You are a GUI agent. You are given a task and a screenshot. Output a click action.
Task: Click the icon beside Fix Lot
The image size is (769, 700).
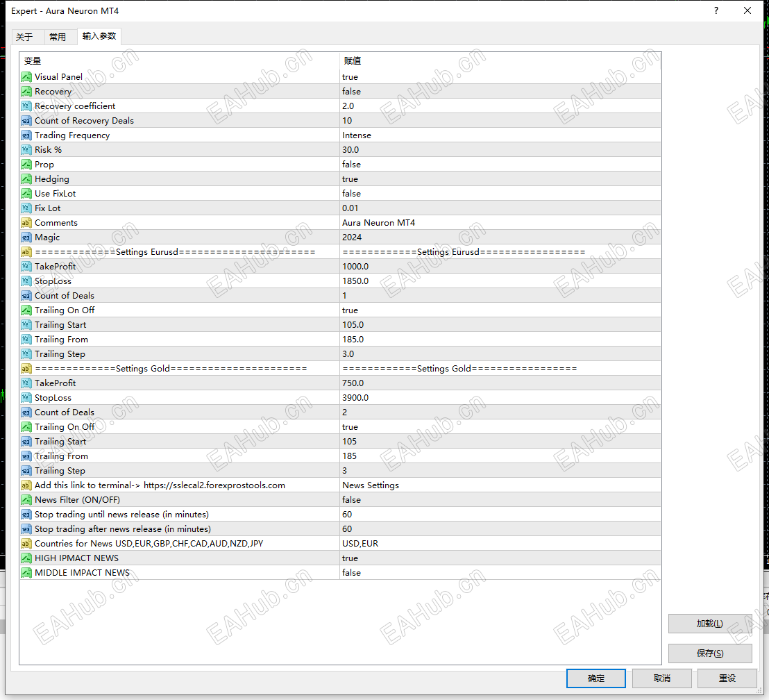point(26,208)
